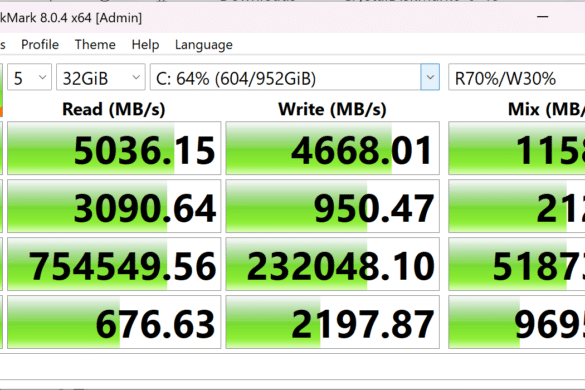Select the read result 754549.56
The image size is (585, 390).
[x=114, y=264]
